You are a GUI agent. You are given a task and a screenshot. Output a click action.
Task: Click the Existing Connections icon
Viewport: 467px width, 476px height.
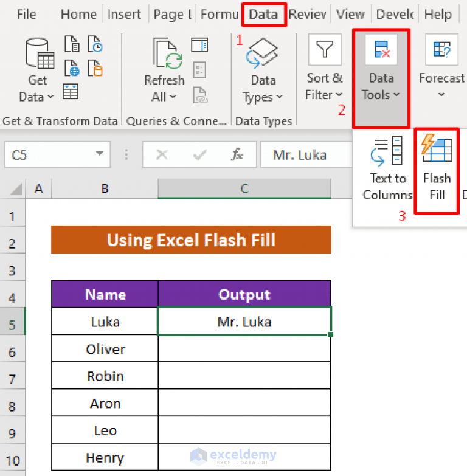pyautogui.click(x=95, y=67)
